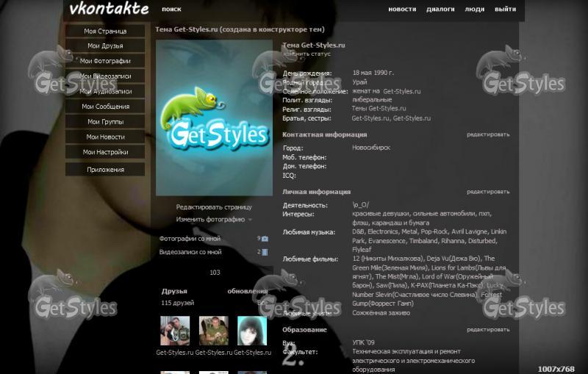Select 'Мои Настройки' in the left menu
The height and width of the screenshot is (374, 588).
[x=105, y=152]
